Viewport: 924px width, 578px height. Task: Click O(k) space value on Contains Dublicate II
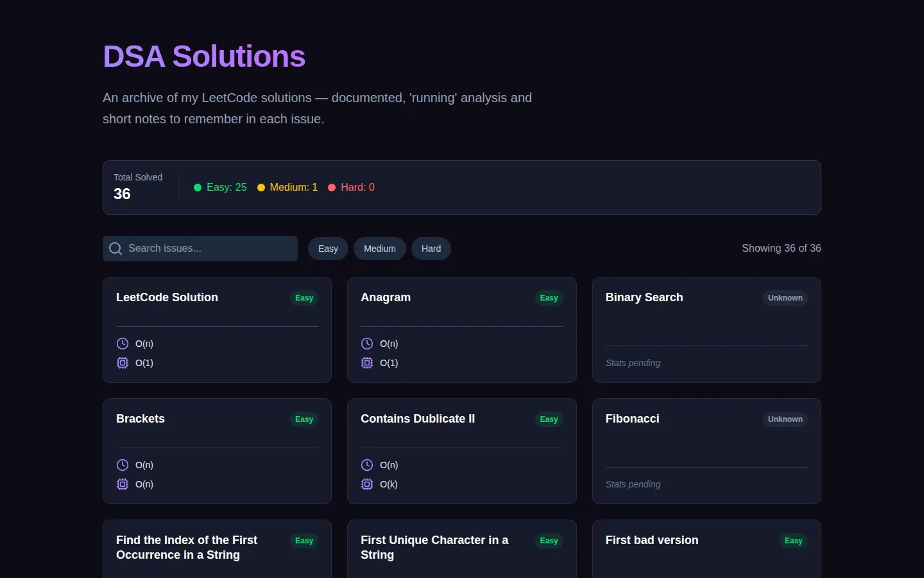[389, 484]
